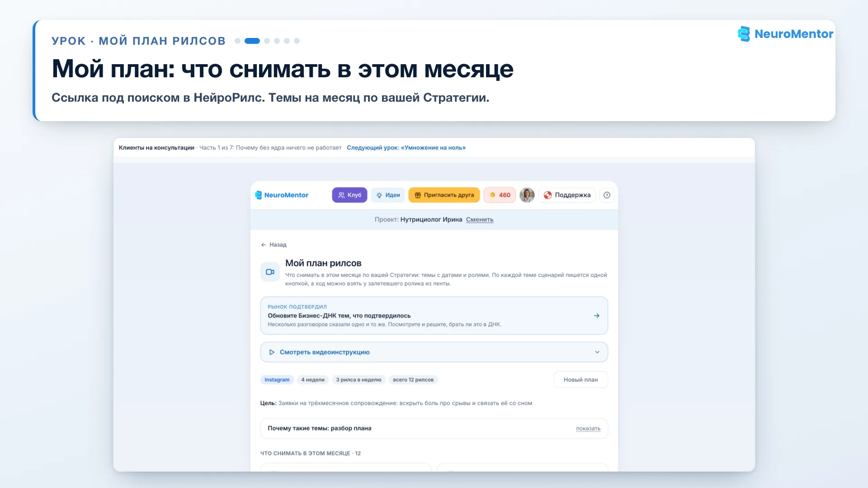Go back with the Назад link
Viewport: 868px width, 488px height.
click(274, 245)
